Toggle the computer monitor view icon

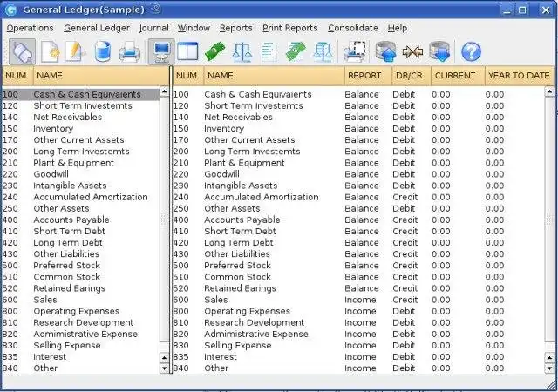[x=161, y=52]
